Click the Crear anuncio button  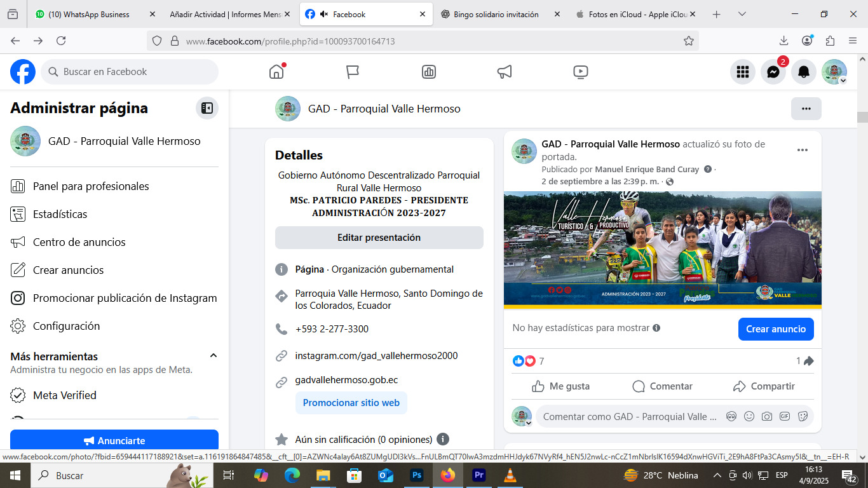(775, 329)
